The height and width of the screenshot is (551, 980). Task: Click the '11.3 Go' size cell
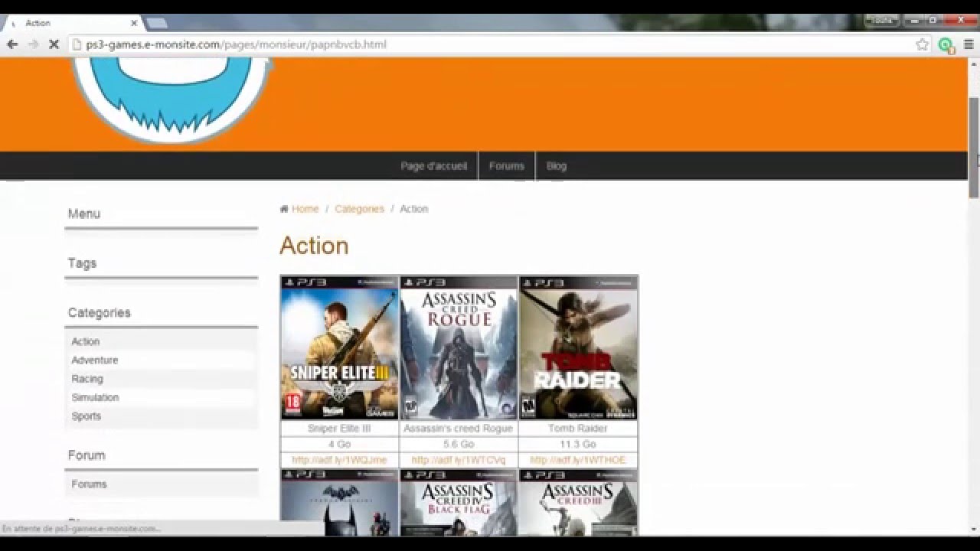click(x=578, y=445)
